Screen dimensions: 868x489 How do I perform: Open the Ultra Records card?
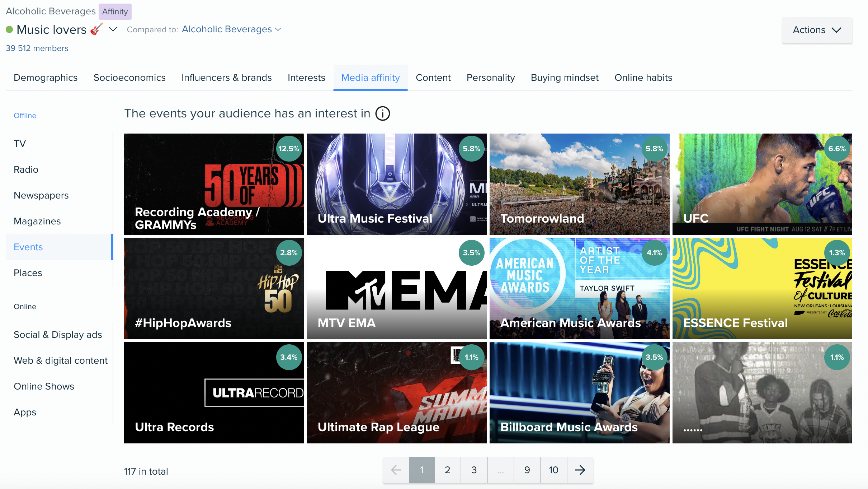click(x=214, y=393)
